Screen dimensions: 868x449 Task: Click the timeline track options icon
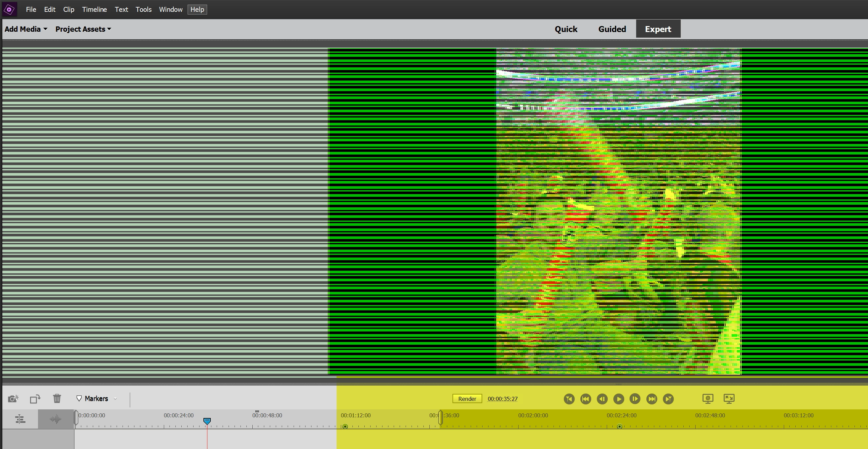tap(20, 419)
